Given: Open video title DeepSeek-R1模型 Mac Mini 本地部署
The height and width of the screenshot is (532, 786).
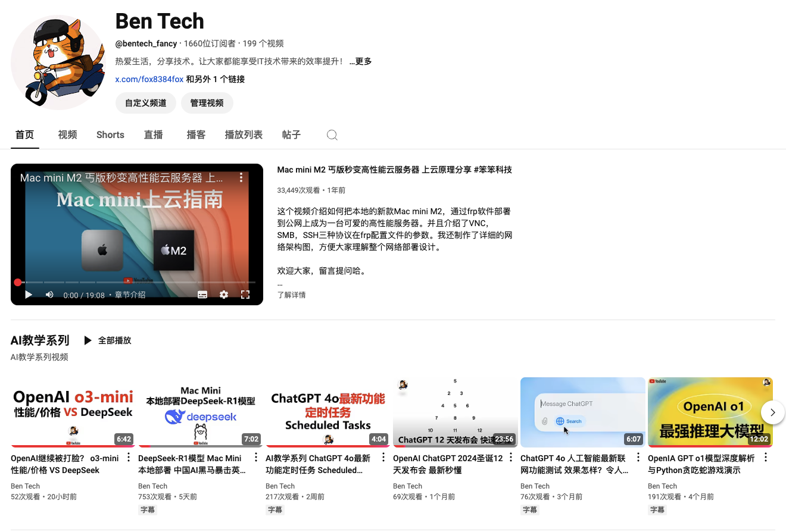Looking at the screenshot, I should click(192, 464).
